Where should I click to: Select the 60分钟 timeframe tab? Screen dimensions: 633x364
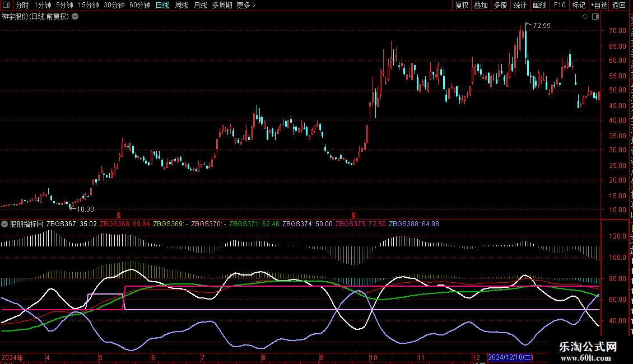(139, 5)
